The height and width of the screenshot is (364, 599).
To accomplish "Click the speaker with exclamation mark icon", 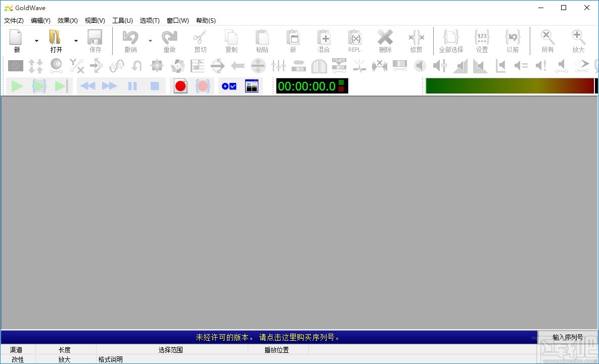I will [541, 66].
